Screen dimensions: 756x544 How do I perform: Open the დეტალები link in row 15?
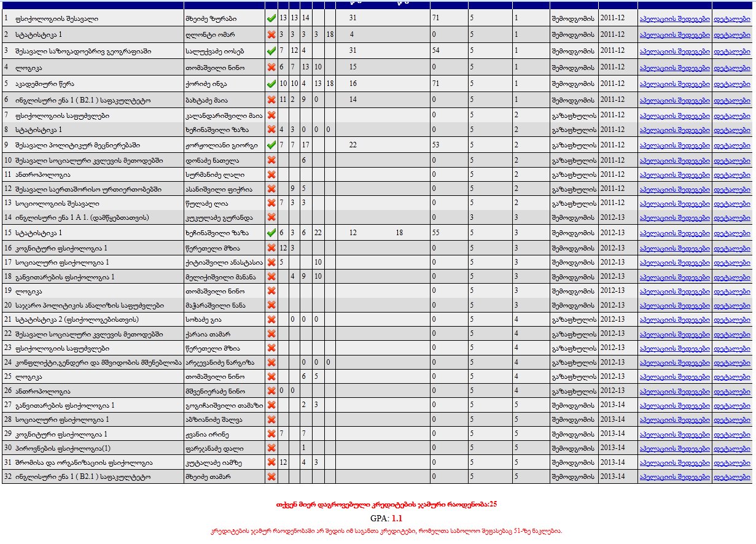point(731,234)
